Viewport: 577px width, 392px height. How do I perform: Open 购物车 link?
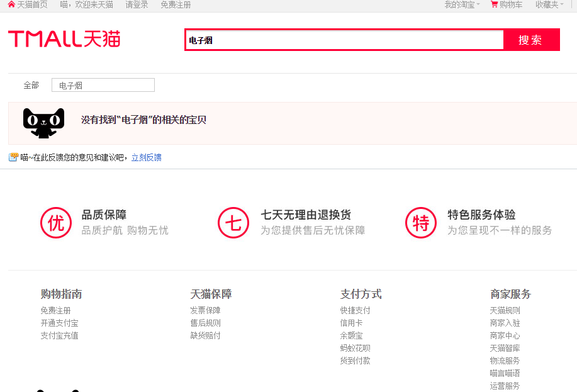click(511, 4)
